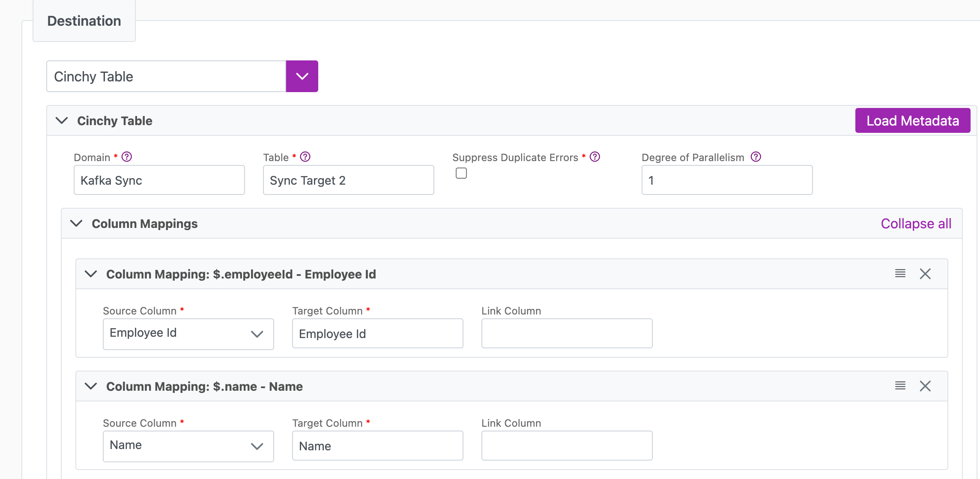
Task: Open Source Column dropdown showing Name
Action: pyautogui.click(x=188, y=446)
